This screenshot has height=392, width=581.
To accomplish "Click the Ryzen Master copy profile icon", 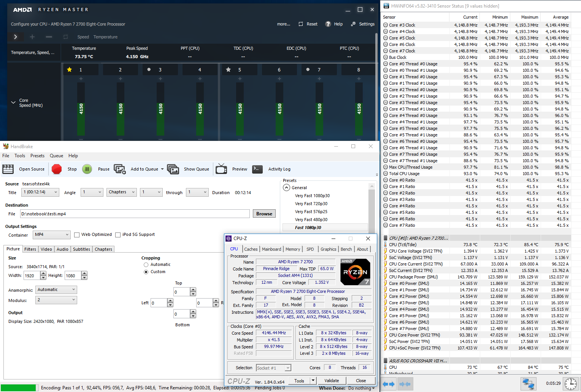I will point(65,37).
